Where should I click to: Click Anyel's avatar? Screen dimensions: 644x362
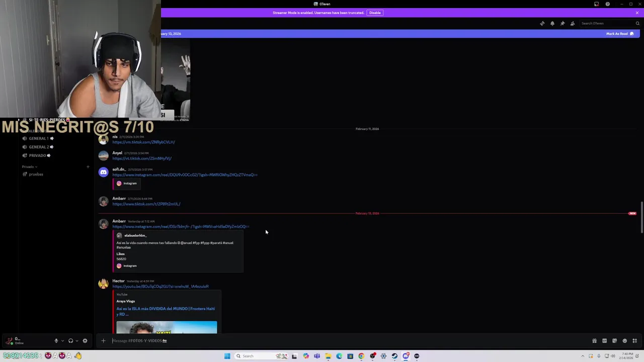pyautogui.click(x=103, y=155)
